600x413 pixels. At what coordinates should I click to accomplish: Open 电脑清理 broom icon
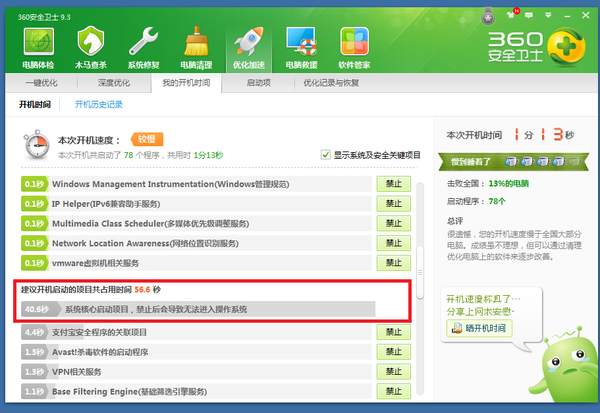pyautogui.click(x=196, y=48)
